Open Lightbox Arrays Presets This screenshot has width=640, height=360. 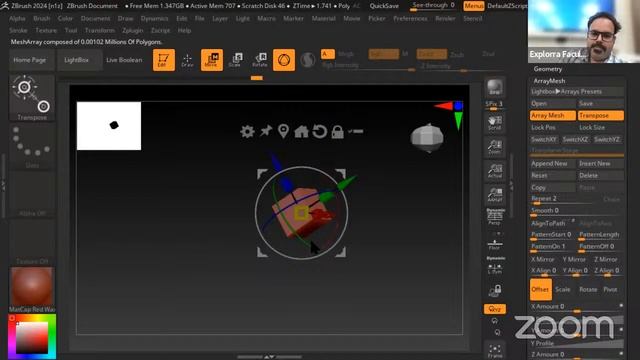pyautogui.click(x=577, y=91)
